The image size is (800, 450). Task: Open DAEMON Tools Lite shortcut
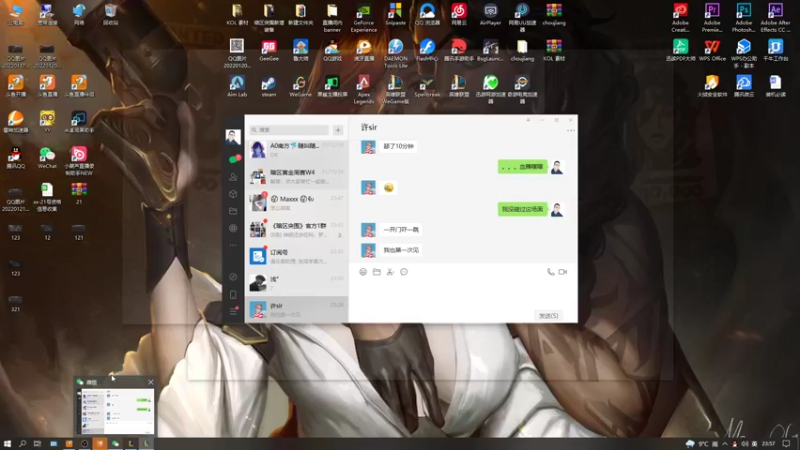click(x=395, y=53)
